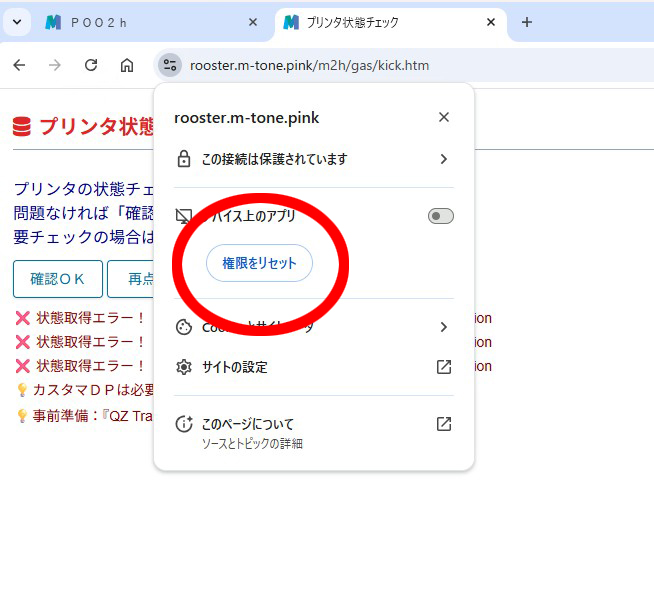Navigate back to previous page
This screenshot has width=654, height=610.
click(x=19, y=65)
